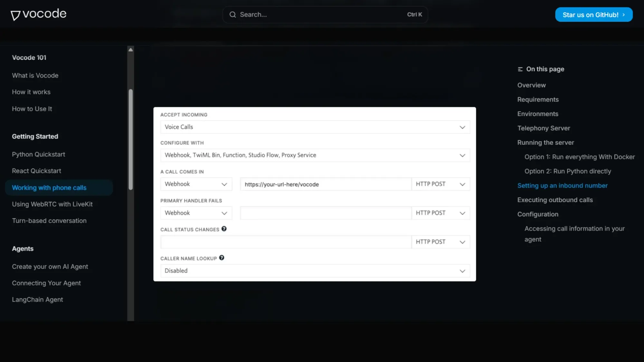Click the "Star us on GitHub!" button

(593, 14)
